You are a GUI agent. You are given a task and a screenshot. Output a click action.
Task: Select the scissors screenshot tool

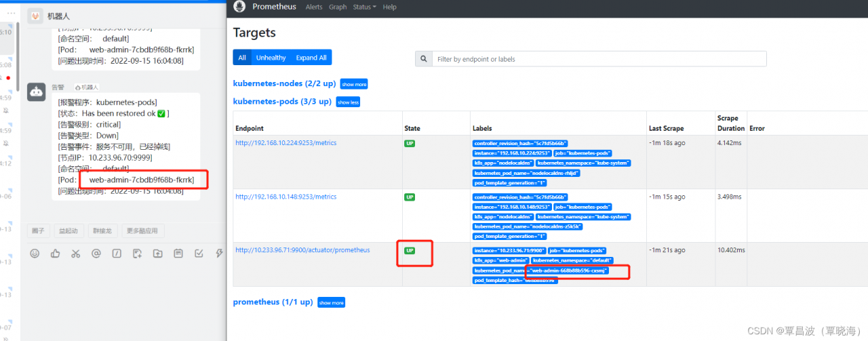point(76,254)
